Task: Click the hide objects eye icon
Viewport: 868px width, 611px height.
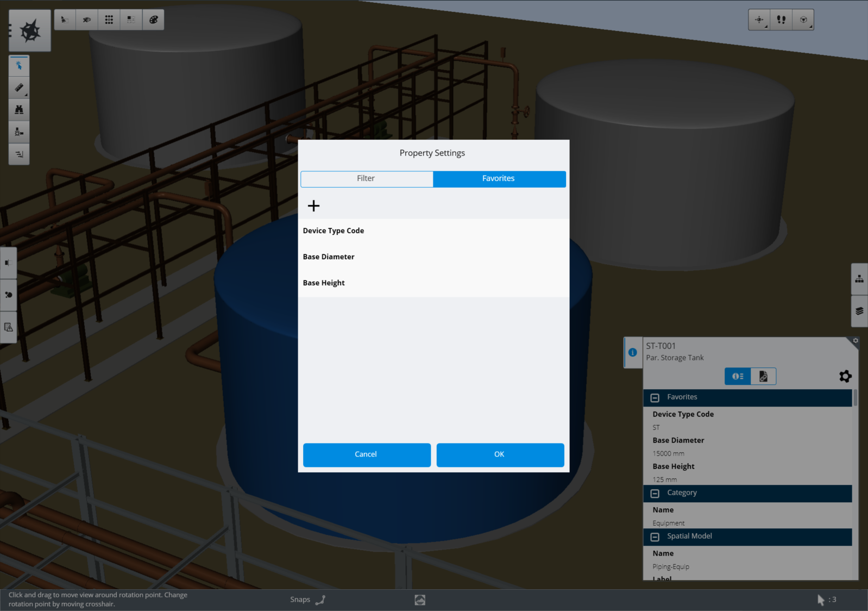Action: [x=87, y=20]
